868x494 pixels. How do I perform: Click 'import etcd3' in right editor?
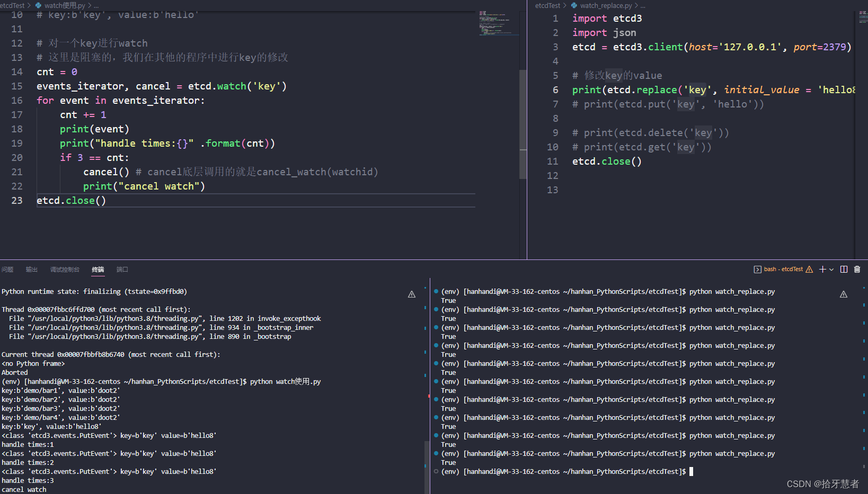[607, 19]
